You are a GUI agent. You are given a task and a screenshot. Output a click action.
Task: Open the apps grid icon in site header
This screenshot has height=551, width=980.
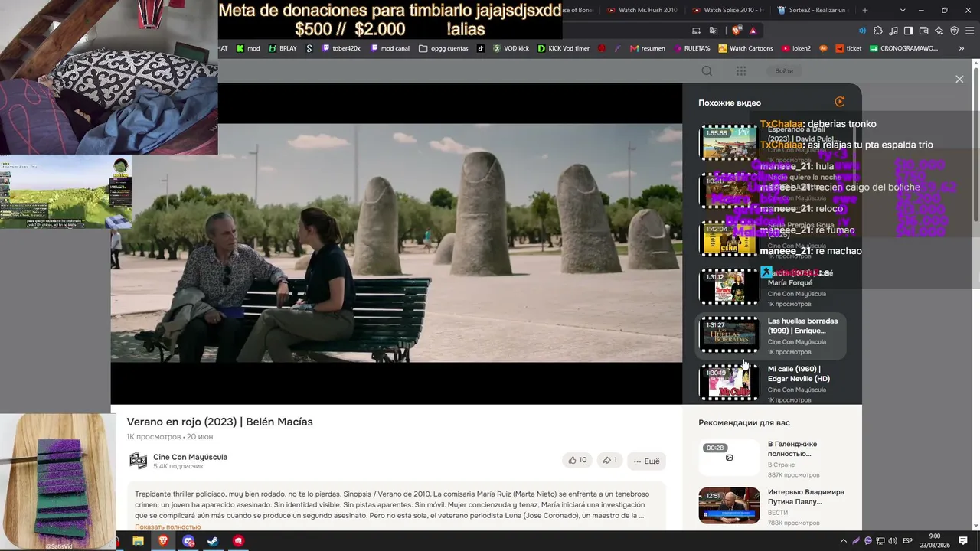coord(741,71)
